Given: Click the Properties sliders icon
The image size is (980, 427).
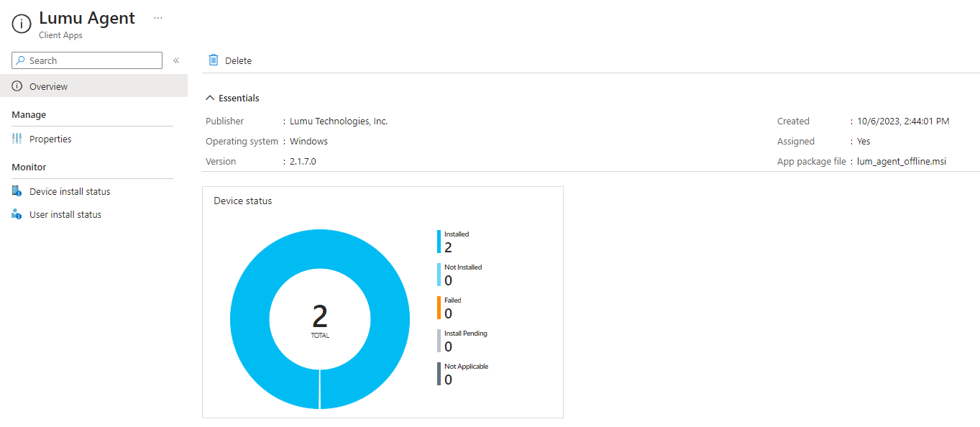Looking at the screenshot, I should click(x=17, y=139).
